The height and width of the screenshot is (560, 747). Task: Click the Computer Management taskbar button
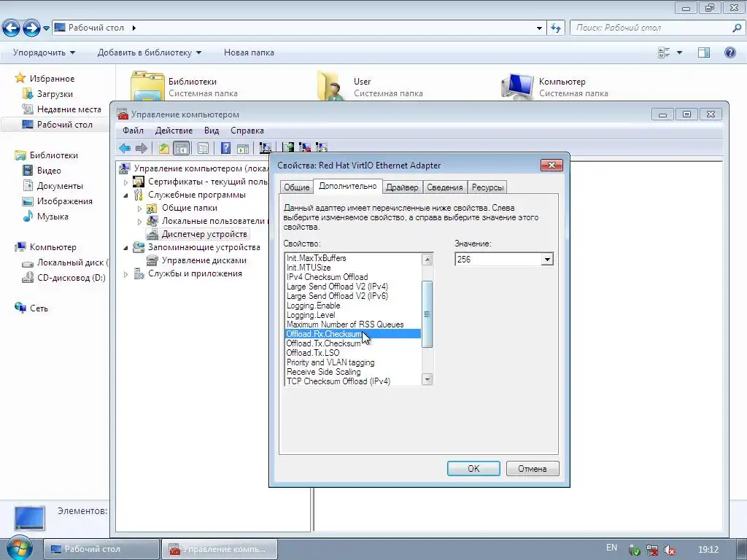219,549
